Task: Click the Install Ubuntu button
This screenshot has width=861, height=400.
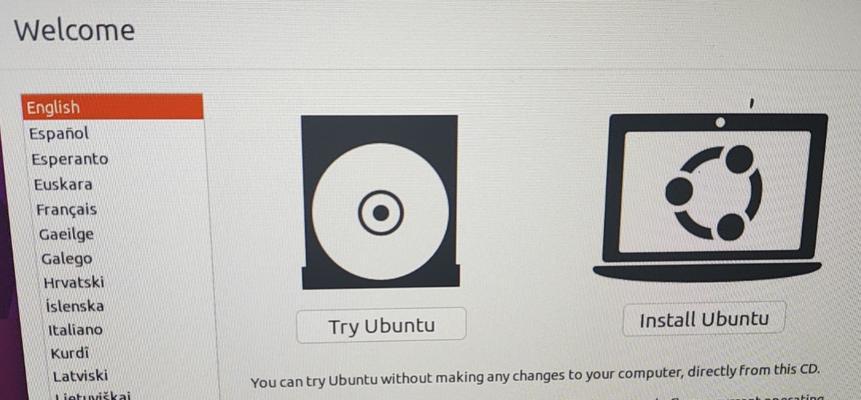Action: [704, 319]
